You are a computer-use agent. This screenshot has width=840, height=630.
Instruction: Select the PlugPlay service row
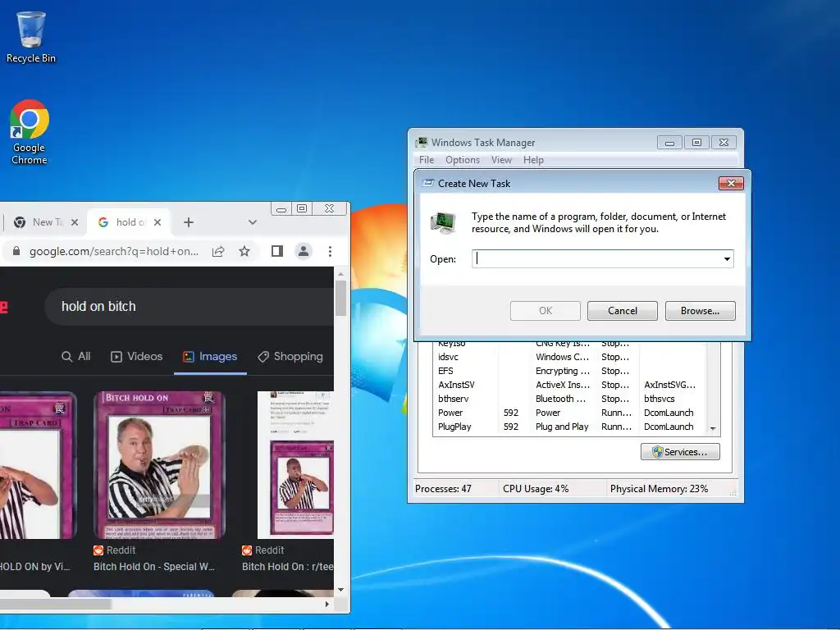[x=570, y=427]
